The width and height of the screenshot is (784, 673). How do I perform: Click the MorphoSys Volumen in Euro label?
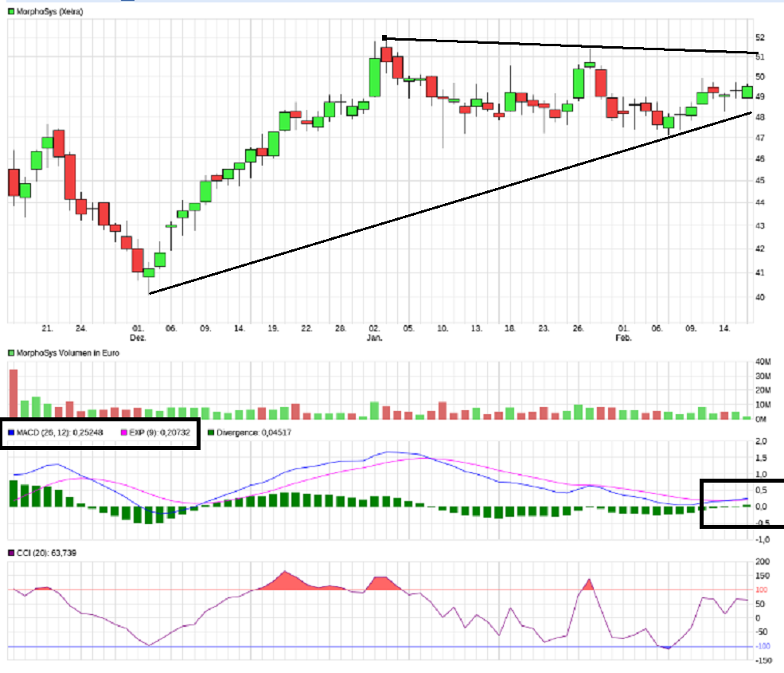coord(68,352)
